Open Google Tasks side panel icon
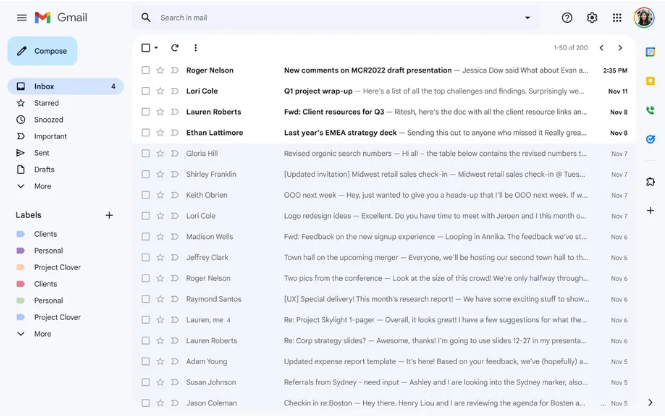The width and height of the screenshot is (665, 416). click(650, 139)
